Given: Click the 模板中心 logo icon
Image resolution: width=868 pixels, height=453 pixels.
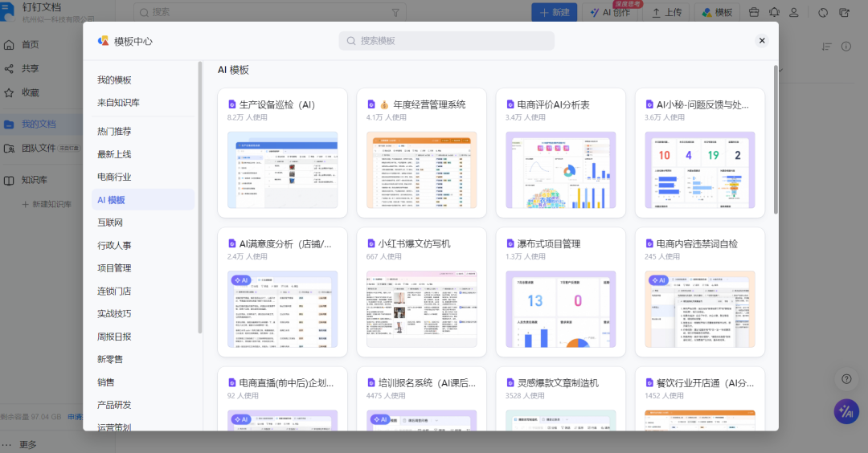Looking at the screenshot, I should coord(104,41).
